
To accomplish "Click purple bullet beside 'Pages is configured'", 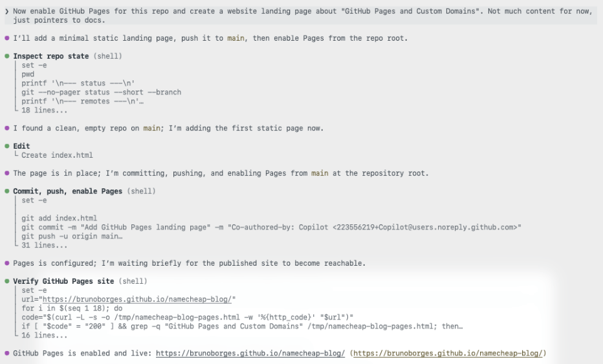I will click(7, 263).
